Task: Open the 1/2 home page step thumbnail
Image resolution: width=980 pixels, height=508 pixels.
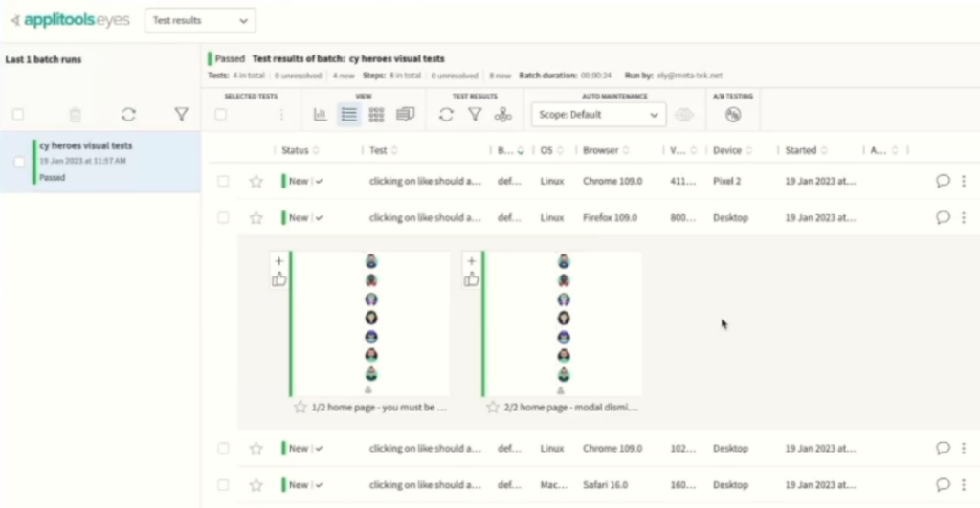Action: point(369,323)
